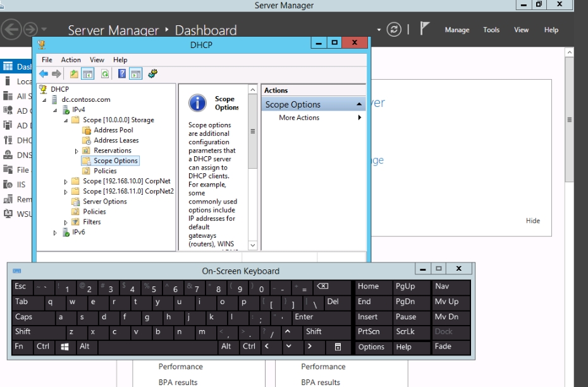Click the Server Manager refresh icon

[x=394, y=29]
